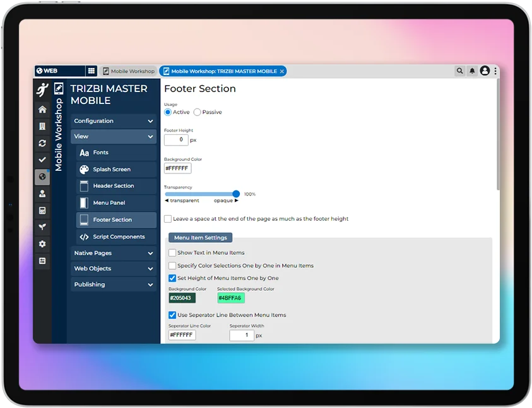
Task: Open the Mobile Workshop: TRIZBI MASTER MOBILE tab
Action: click(x=224, y=71)
